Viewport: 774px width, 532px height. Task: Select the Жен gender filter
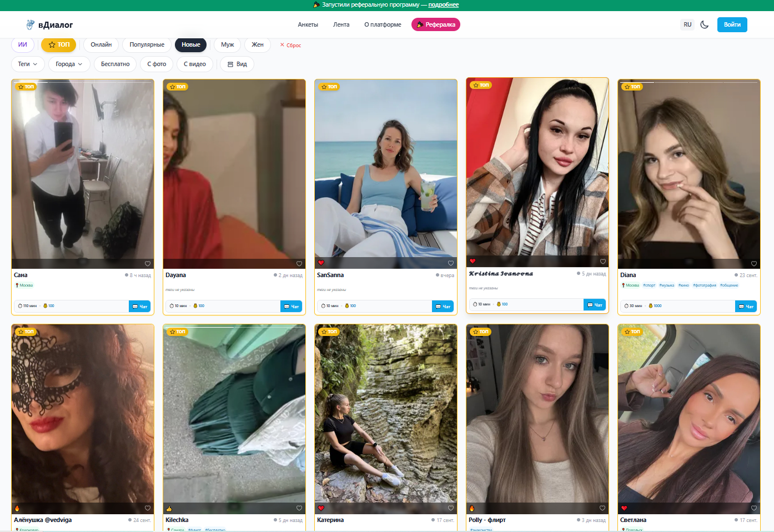point(258,44)
